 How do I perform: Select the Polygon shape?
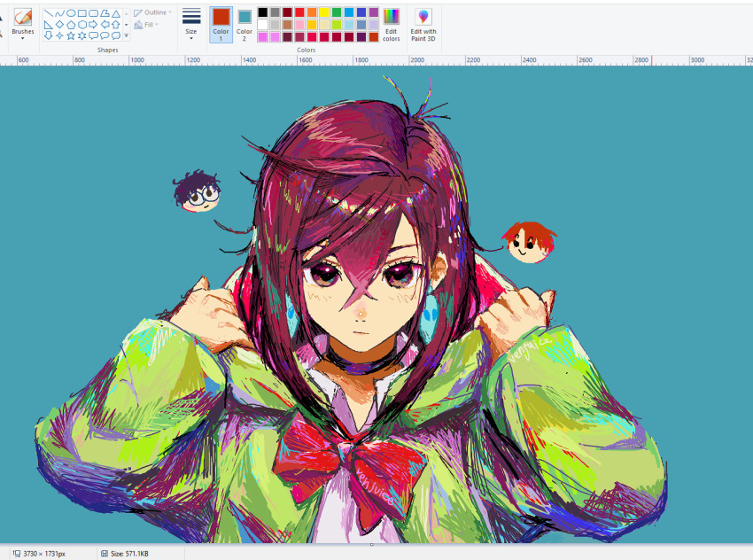105,13
